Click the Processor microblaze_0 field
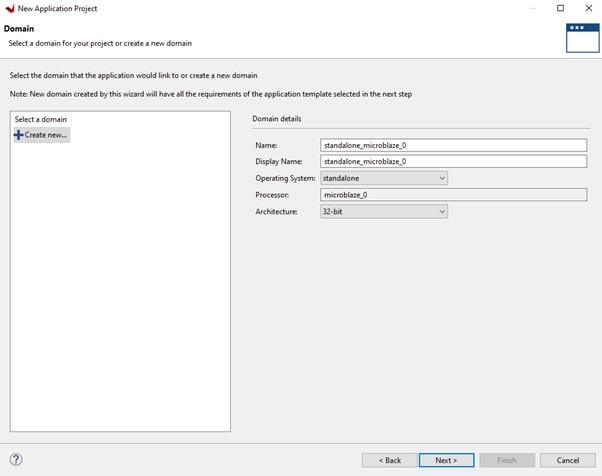602x476 pixels. [x=453, y=195]
